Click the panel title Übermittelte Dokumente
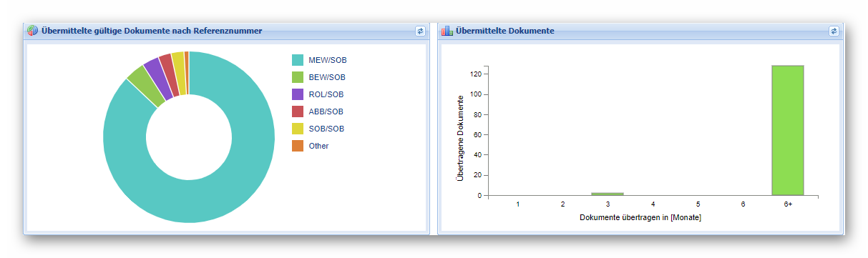The image size is (868, 258). point(505,31)
